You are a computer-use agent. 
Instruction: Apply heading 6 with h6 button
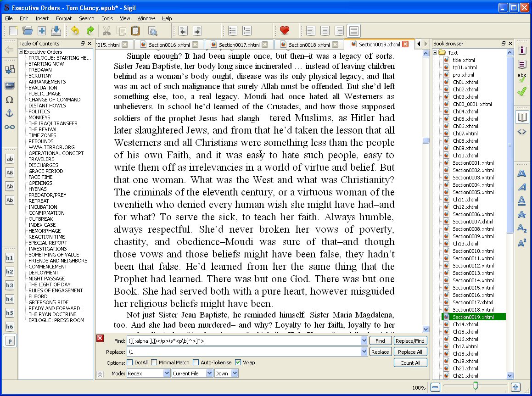tap(10, 327)
